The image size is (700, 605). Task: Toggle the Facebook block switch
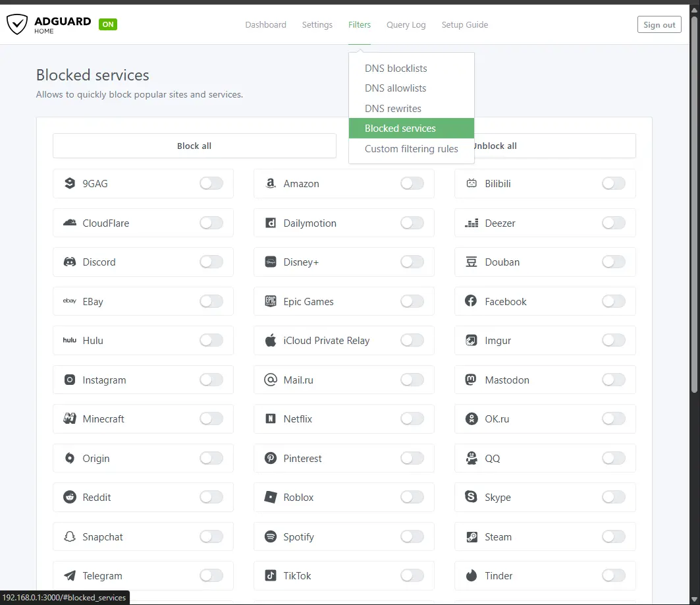point(613,301)
